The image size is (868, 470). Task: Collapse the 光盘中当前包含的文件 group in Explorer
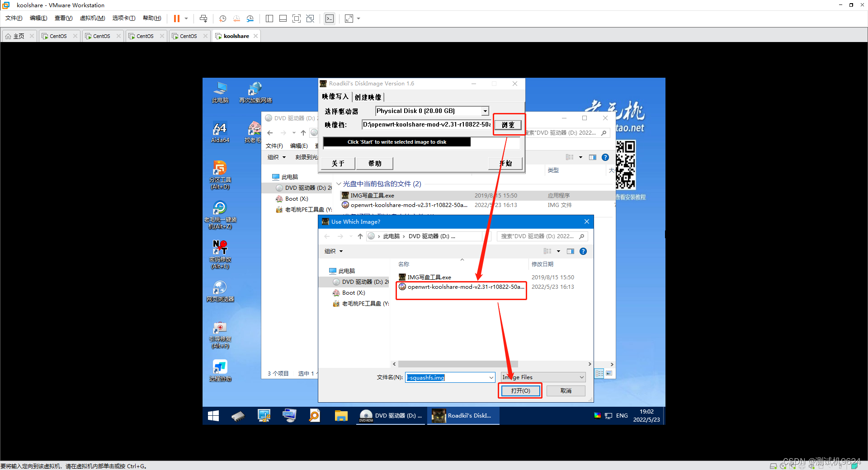[339, 184]
